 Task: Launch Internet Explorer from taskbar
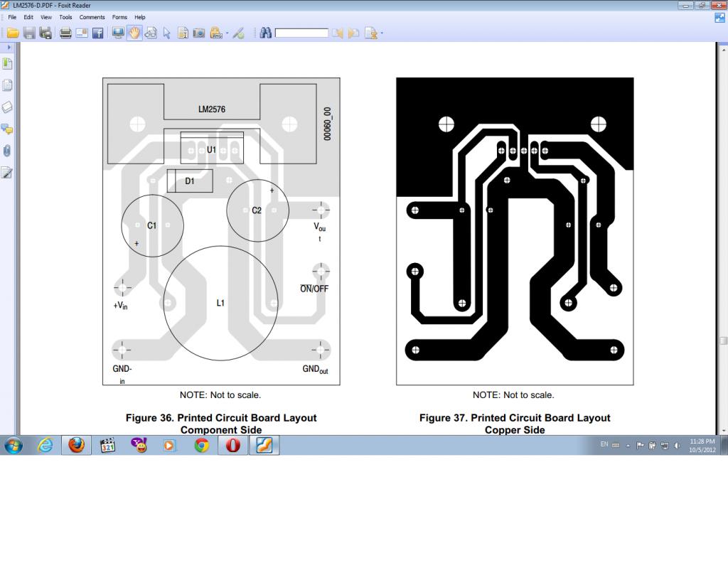click(45, 446)
